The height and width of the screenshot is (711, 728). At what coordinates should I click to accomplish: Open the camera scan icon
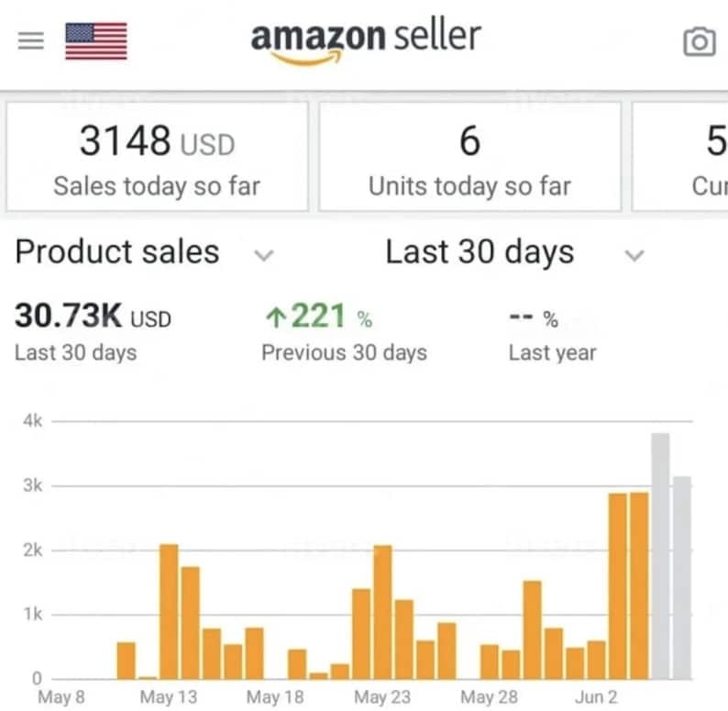pyautogui.click(x=699, y=42)
